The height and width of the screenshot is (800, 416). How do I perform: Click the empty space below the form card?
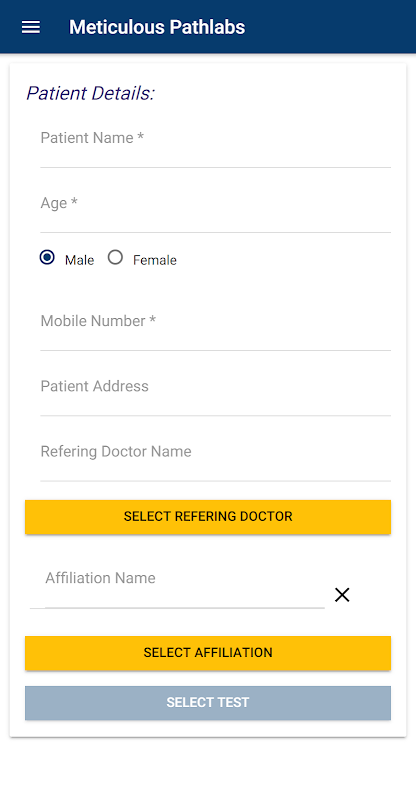(208, 768)
